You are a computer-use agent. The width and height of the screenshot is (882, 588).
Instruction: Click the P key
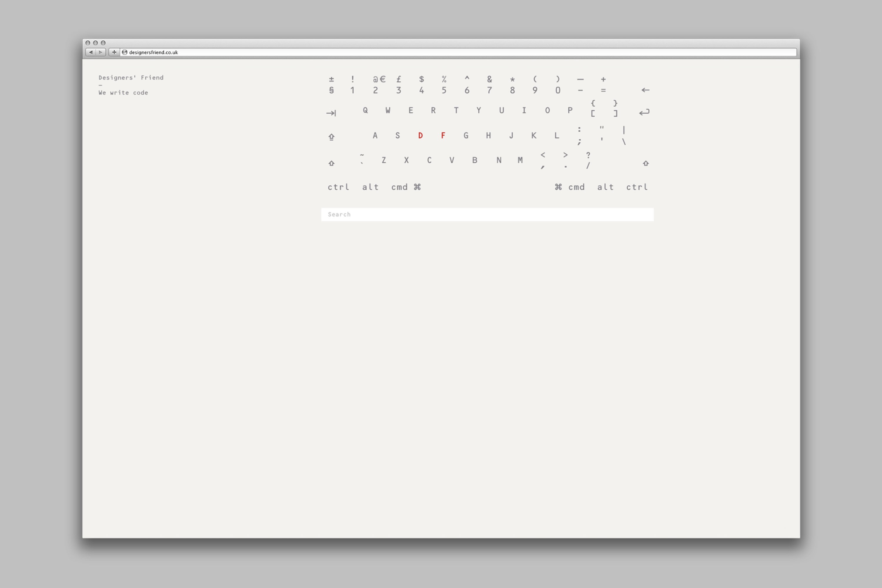(570, 110)
